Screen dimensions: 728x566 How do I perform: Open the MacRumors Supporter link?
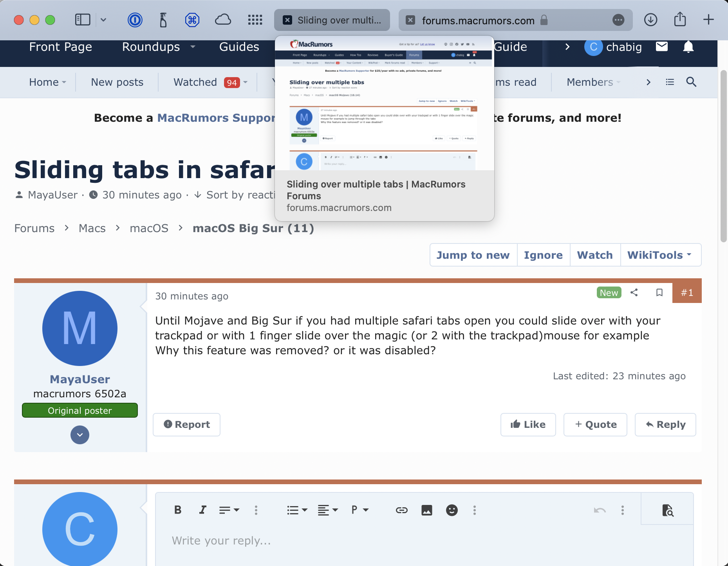click(x=216, y=118)
